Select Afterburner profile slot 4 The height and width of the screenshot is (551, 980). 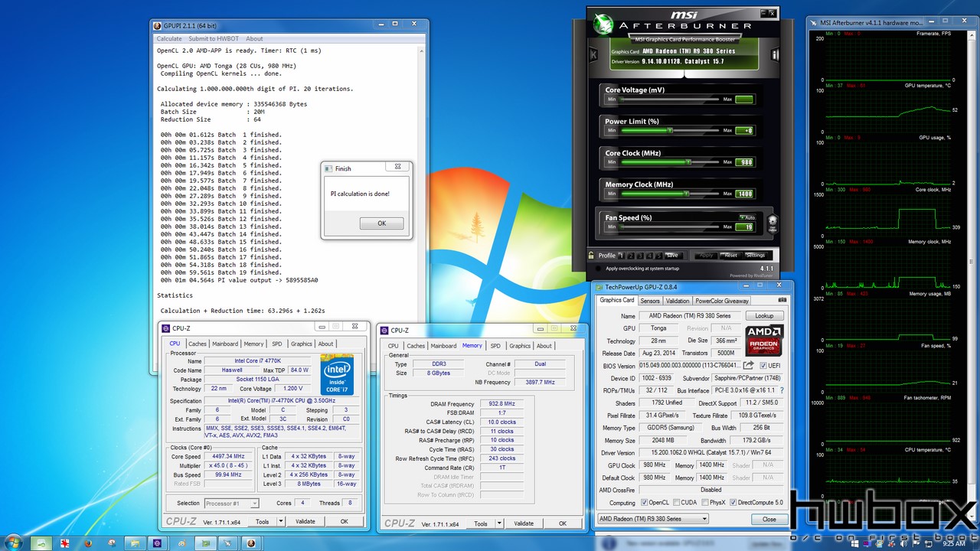click(649, 256)
